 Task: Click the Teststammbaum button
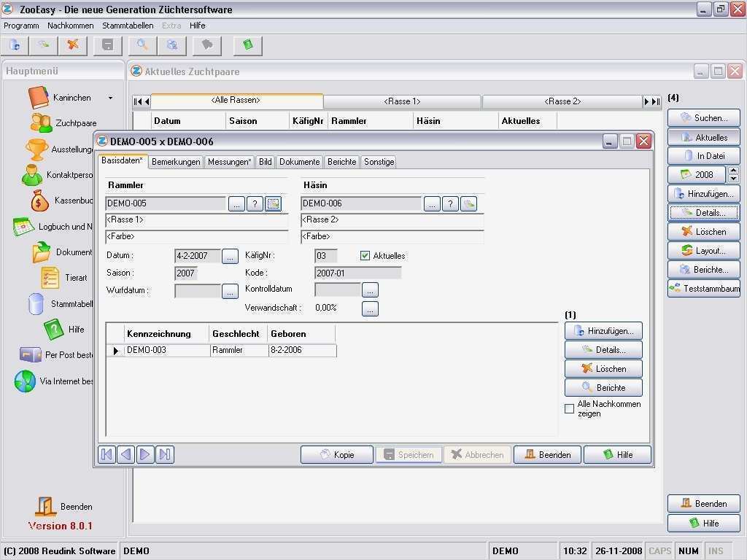click(x=704, y=289)
